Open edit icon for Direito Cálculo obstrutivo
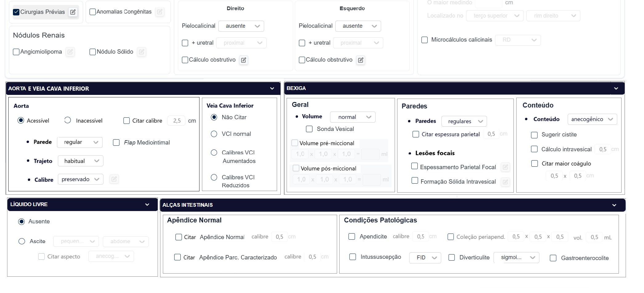The height and width of the screenshot is (293, 644). [x=244, y=60]
